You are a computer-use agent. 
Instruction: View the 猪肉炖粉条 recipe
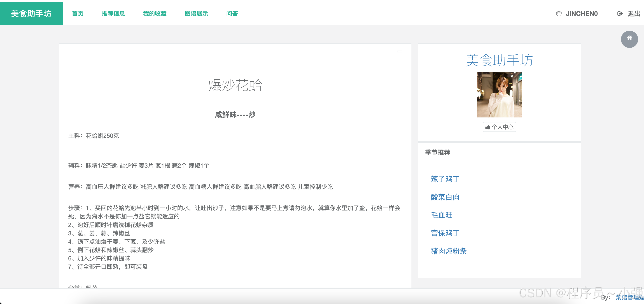pos(448,251)
